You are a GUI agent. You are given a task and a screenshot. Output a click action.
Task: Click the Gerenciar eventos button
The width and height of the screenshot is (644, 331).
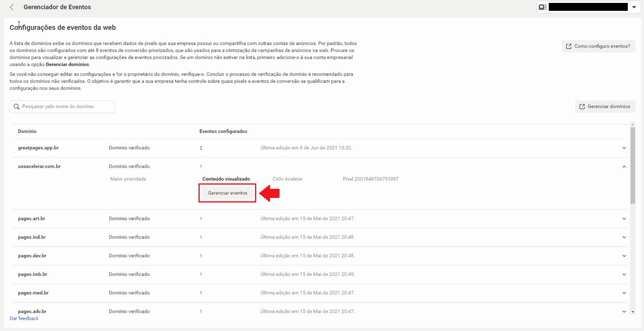[228, 193]
